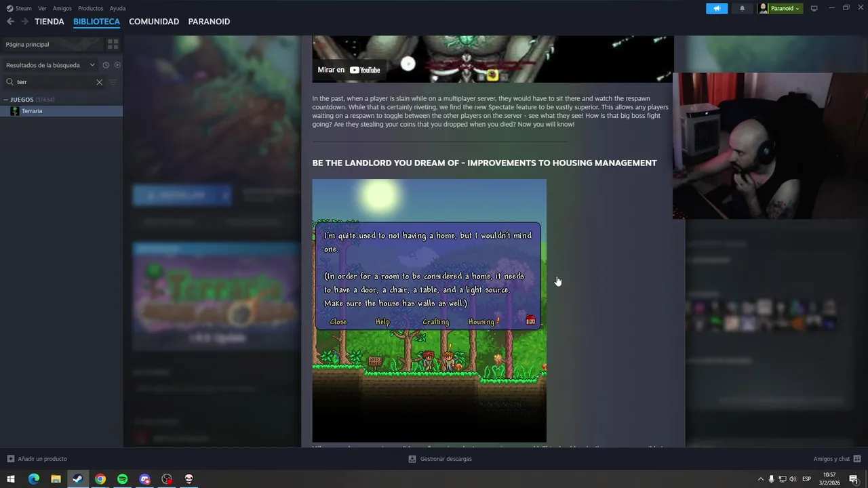Screen dimensions: 868x488
Task: Open File Explorer from the taskbar
Action: click(x=56, y=479)
